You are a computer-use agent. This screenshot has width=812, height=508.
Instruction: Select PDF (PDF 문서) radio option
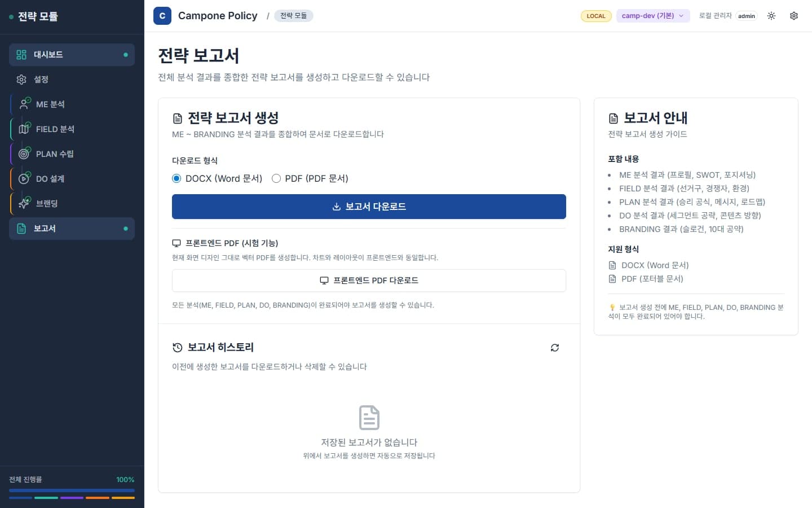click(276, 178)
